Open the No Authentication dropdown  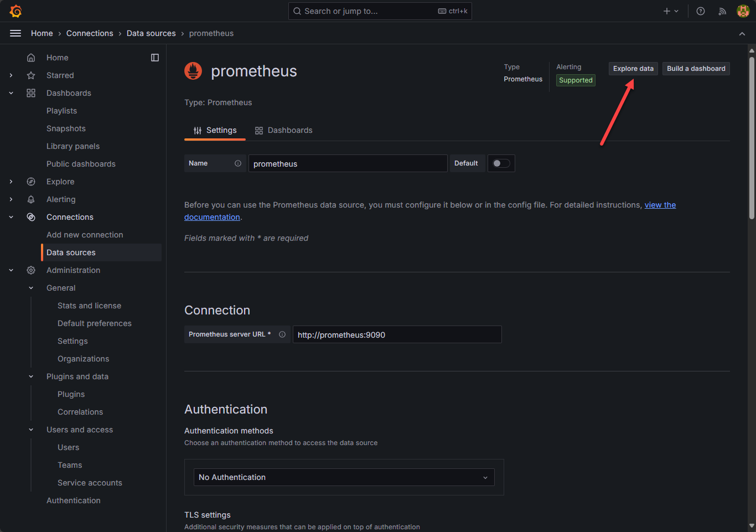click(344, 477)
